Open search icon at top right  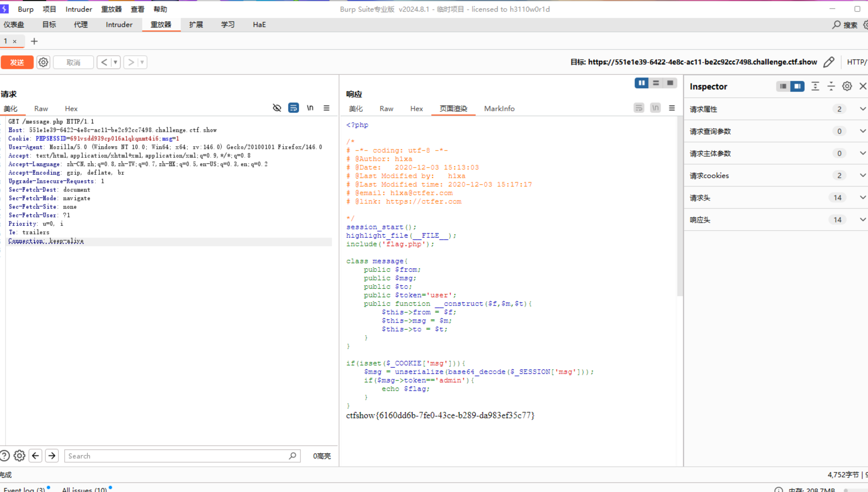coord(836,25)
